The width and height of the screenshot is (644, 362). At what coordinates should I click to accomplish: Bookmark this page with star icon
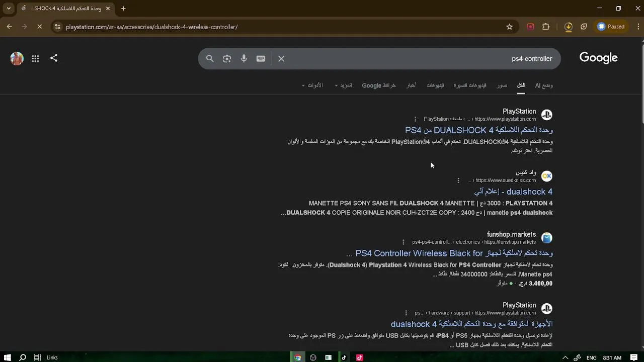click(x=510, y=27)
